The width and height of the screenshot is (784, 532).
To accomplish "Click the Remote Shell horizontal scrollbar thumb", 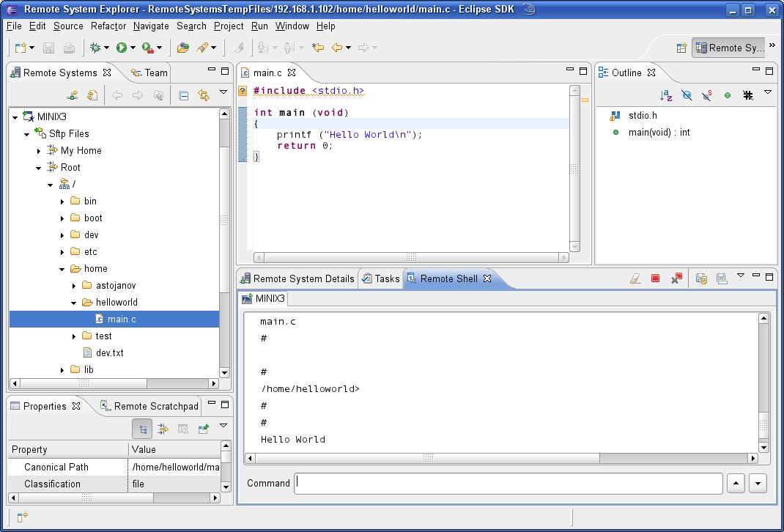I will (x=428, y=458).
